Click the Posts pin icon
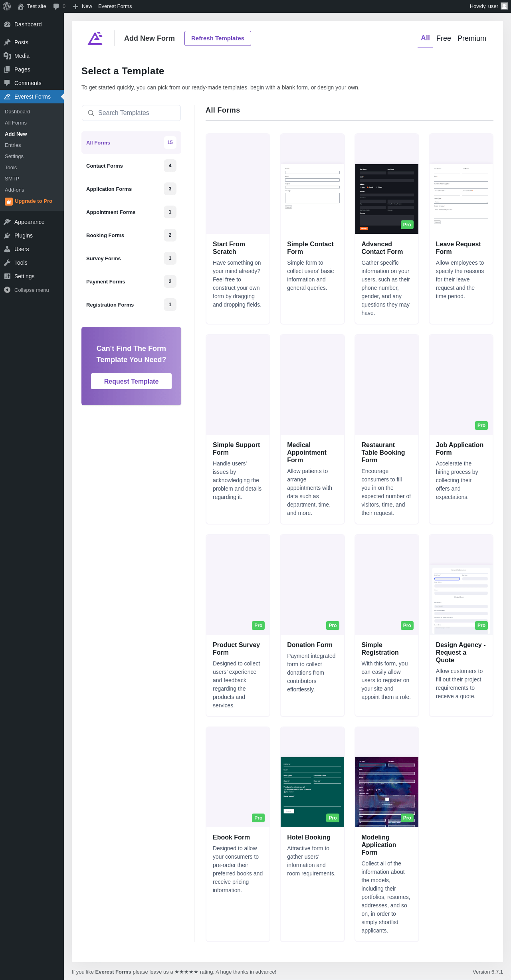 click(7, 42)
